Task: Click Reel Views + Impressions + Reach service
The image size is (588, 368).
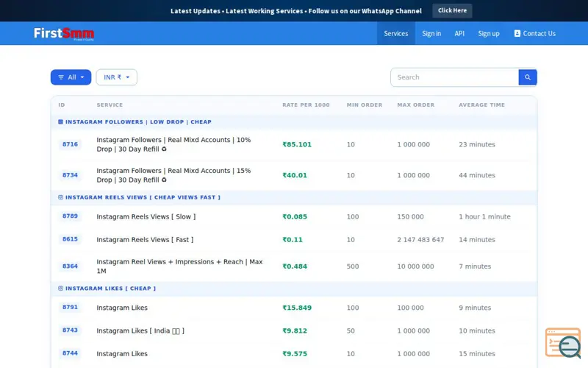Action: [179, 266]
